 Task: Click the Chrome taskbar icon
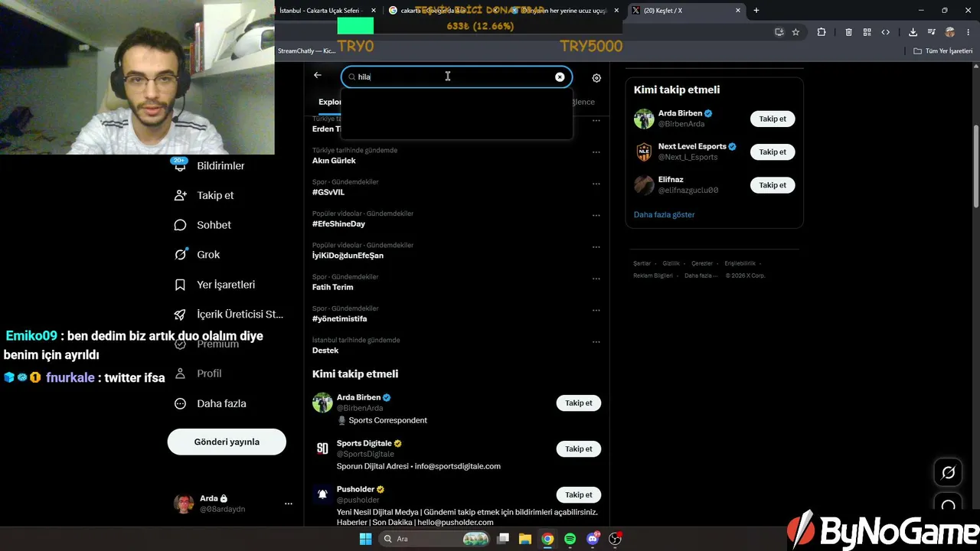(547, 539)
